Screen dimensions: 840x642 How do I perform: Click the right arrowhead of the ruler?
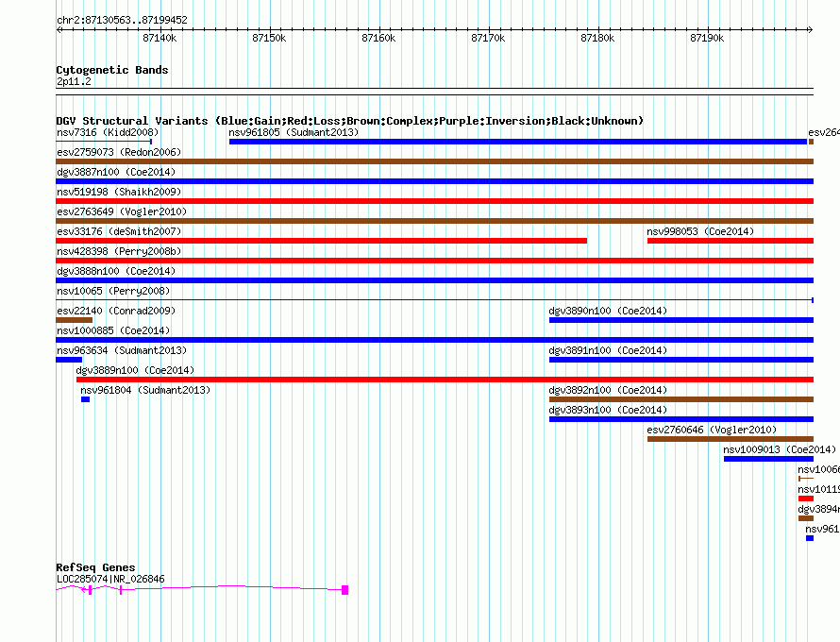click(x=811, y=30)
